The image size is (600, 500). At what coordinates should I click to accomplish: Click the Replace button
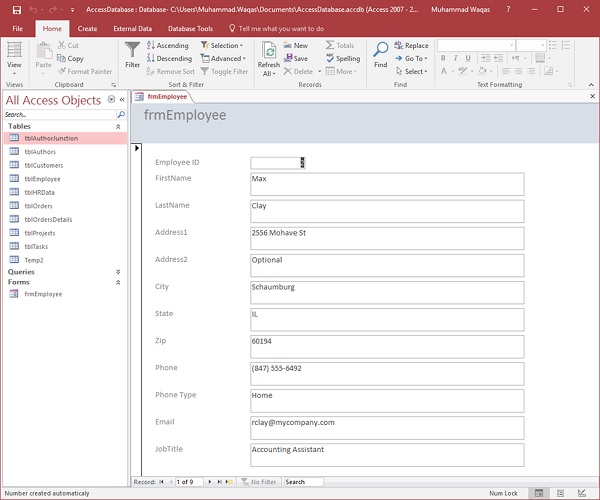[x=411, y=45]
